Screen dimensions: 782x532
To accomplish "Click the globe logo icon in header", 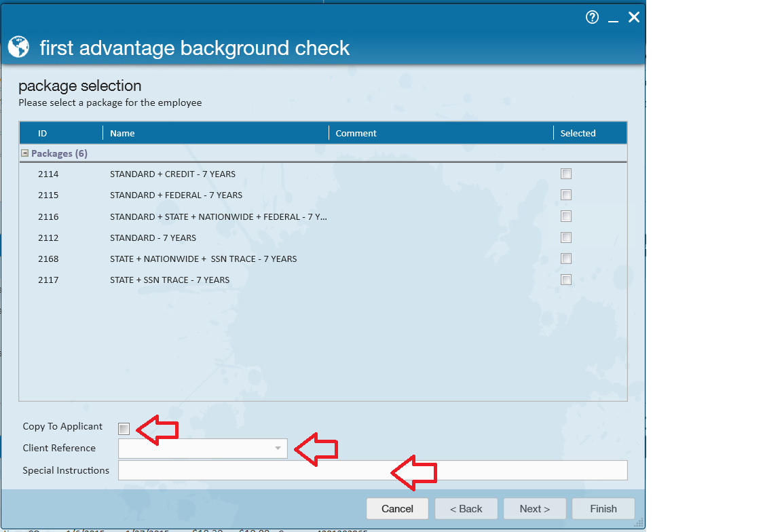I will 19,47.
